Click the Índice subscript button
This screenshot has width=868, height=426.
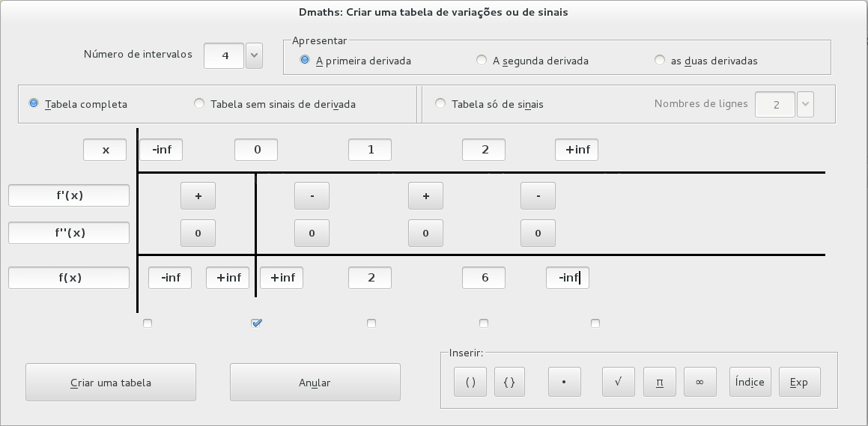coord(750,382)
